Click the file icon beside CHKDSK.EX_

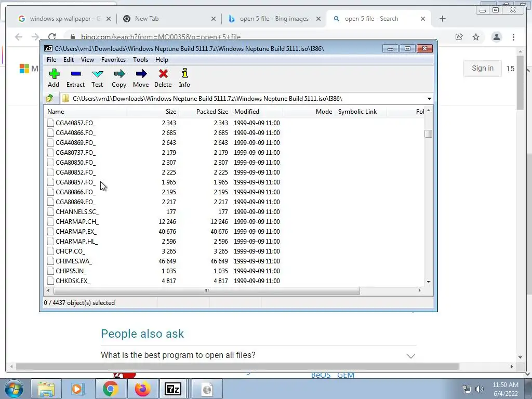(50, 281)
